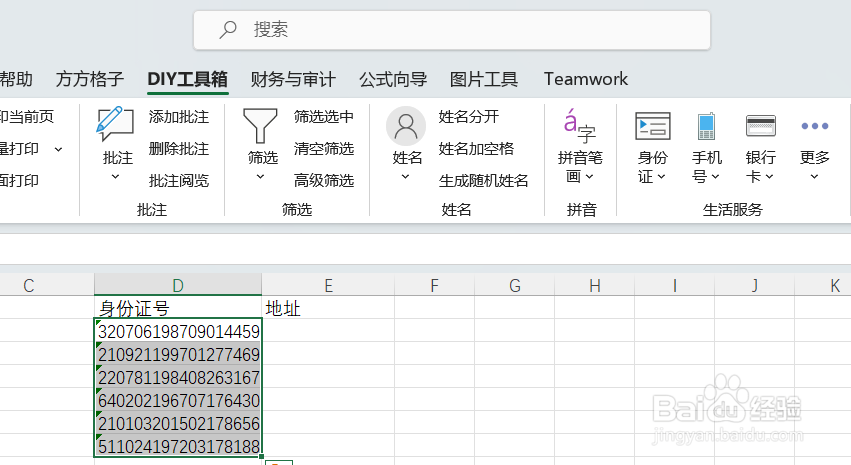
Task: Click the 银行卡 bank card icon
Action: click(760, 126)
